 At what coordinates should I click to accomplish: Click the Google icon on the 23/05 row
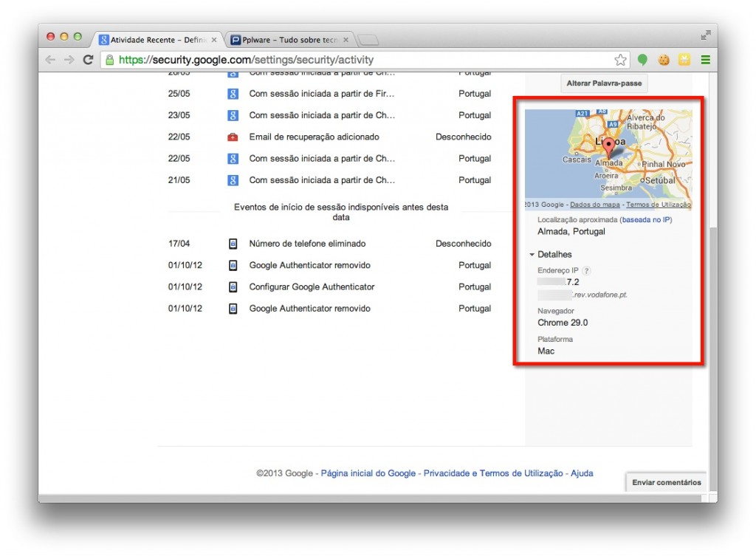pyautogui.click(x=233, y=115)
